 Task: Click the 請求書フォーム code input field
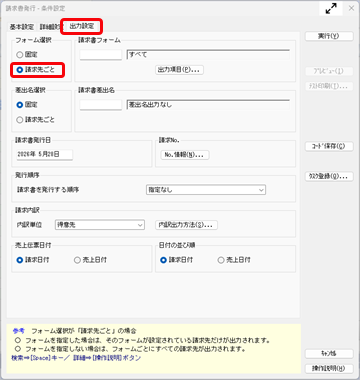click(x=101, y=55)
